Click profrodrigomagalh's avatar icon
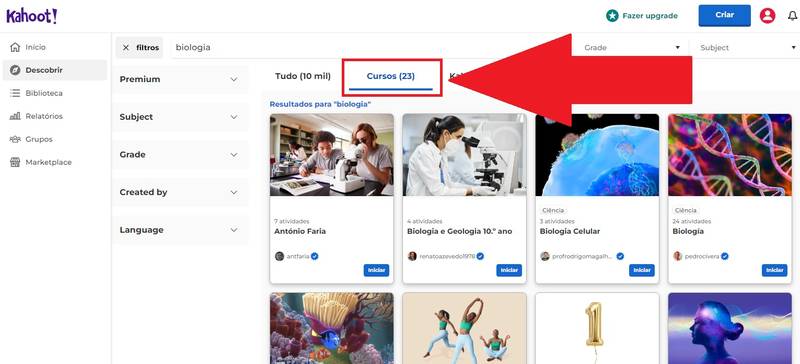 (545, 256)
